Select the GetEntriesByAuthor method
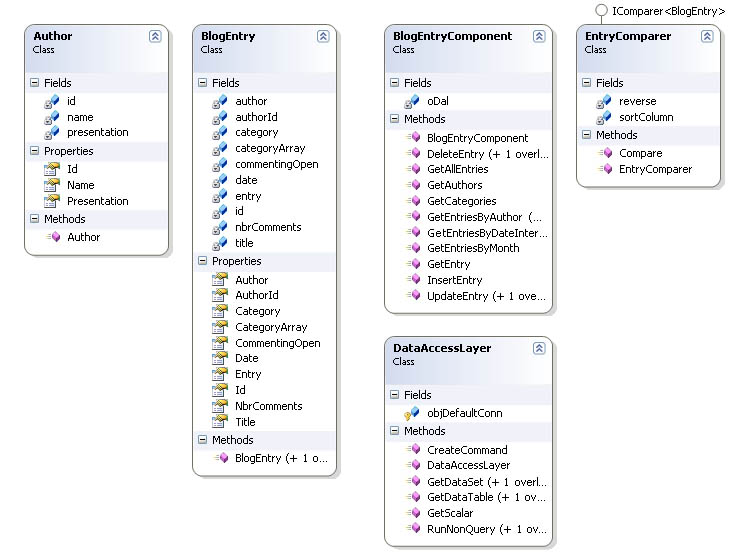738x558 pixels. 485,217
